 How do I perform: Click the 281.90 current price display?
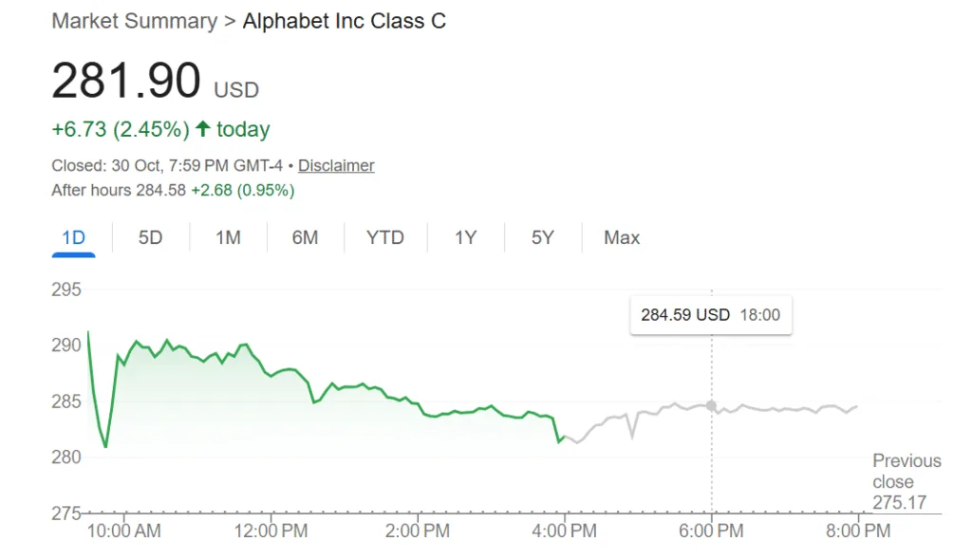coord(126,80)
